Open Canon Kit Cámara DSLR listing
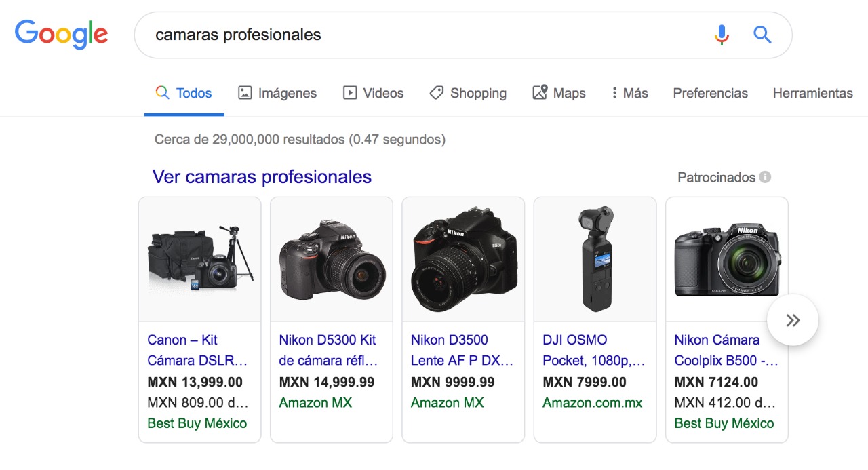 pos(197,350)
